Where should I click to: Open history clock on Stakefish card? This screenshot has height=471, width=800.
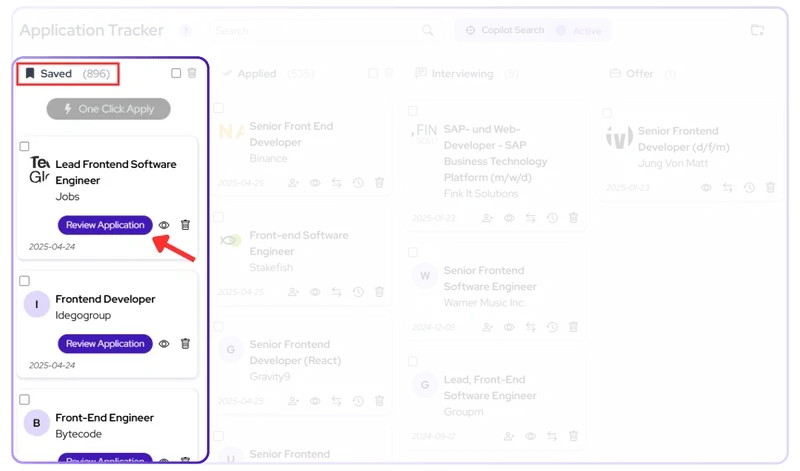tap(358, 292)
